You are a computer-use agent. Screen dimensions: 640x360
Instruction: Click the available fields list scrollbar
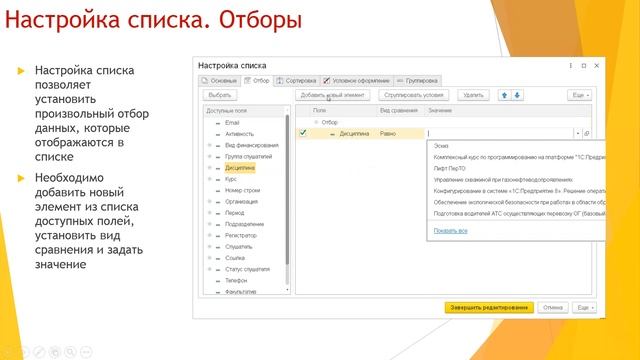[x=287, y=189]
